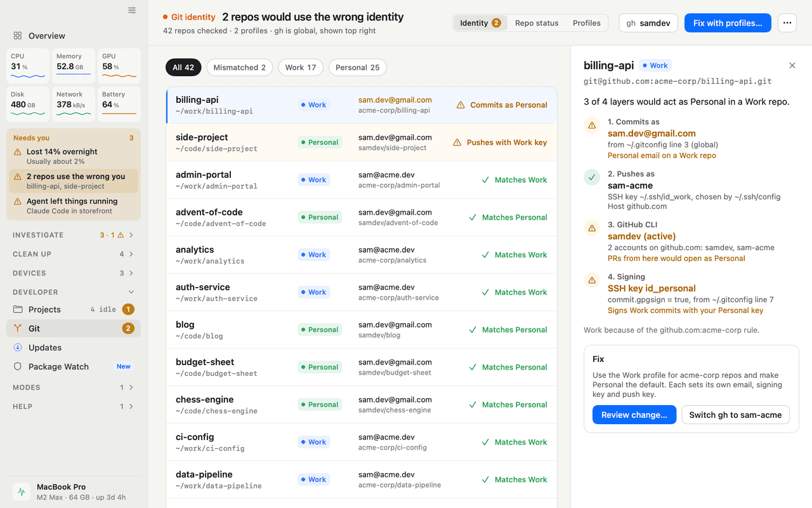Screen dimensions: 812x508
Task: Select the analytics repo row
Action: tap(362, 255)
